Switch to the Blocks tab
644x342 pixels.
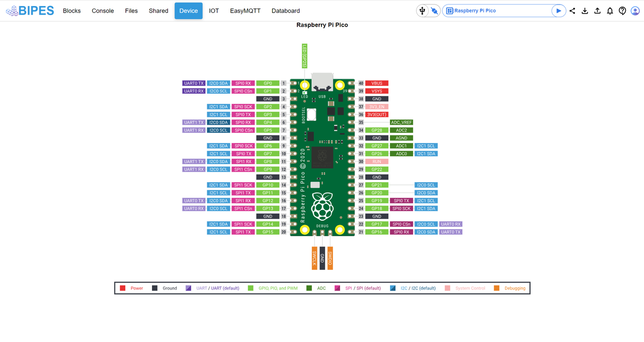click(x=72, y=11)
